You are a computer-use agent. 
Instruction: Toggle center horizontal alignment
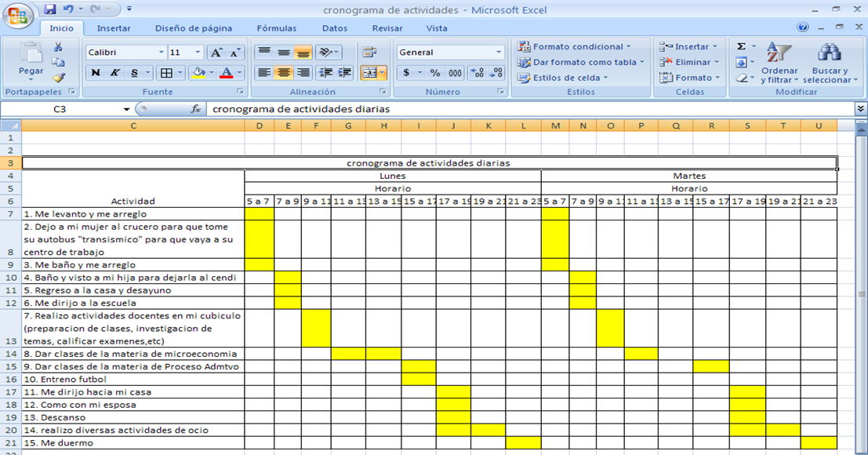[283, 72]
